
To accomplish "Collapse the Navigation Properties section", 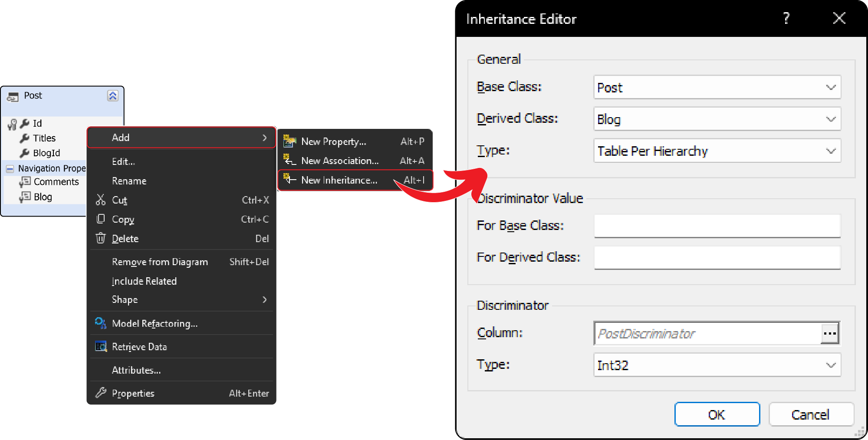I will coord(10,168).
